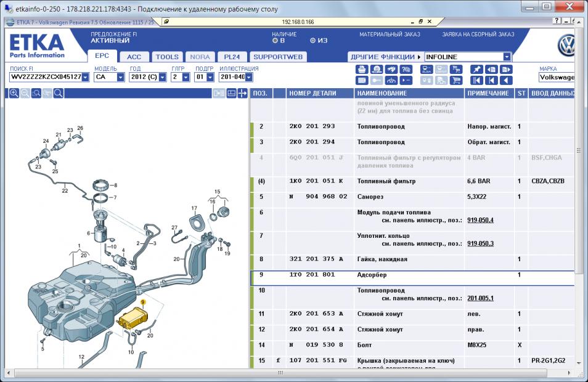Click the yellow callout number 9 in the diagram

click(143, 302)
